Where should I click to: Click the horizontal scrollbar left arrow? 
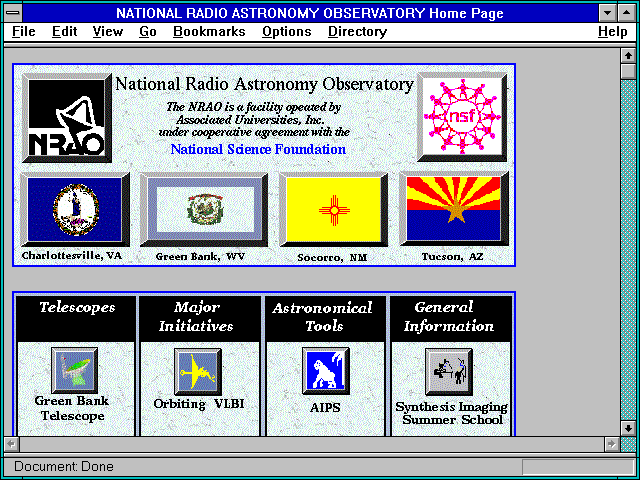(x=11, y=444)
